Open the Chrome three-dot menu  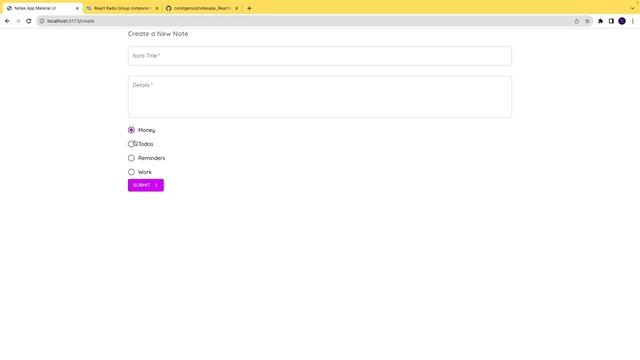coord(633,21)
